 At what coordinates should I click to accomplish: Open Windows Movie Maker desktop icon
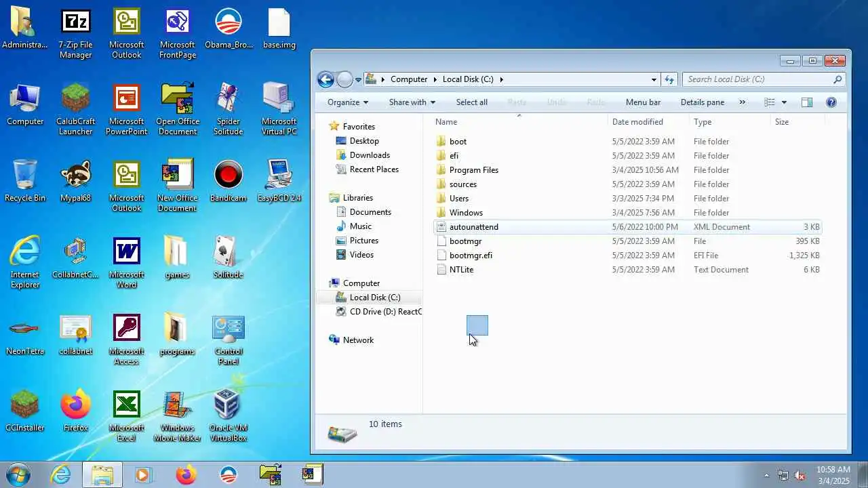click(177, 416)
